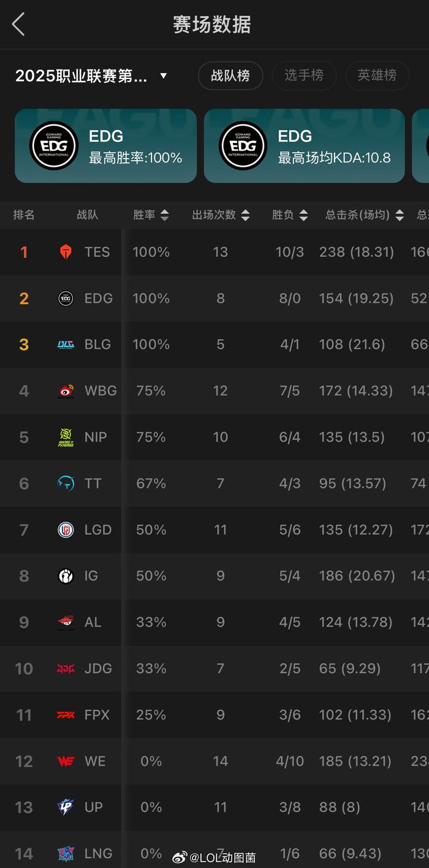
Task: Click the TES team logo
Action: tap(66, 252)
